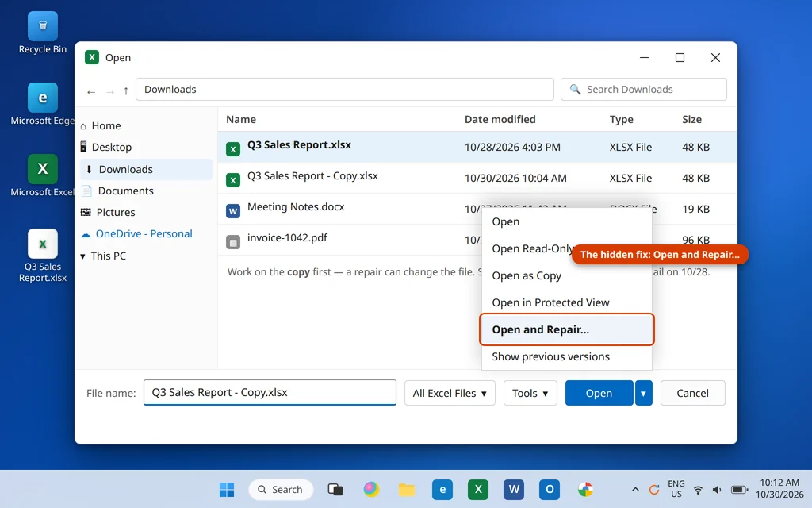The image size is (812, 508).
Task: Select the Q3 Sales Report.xlsx file row
Action: click(477, 147)
